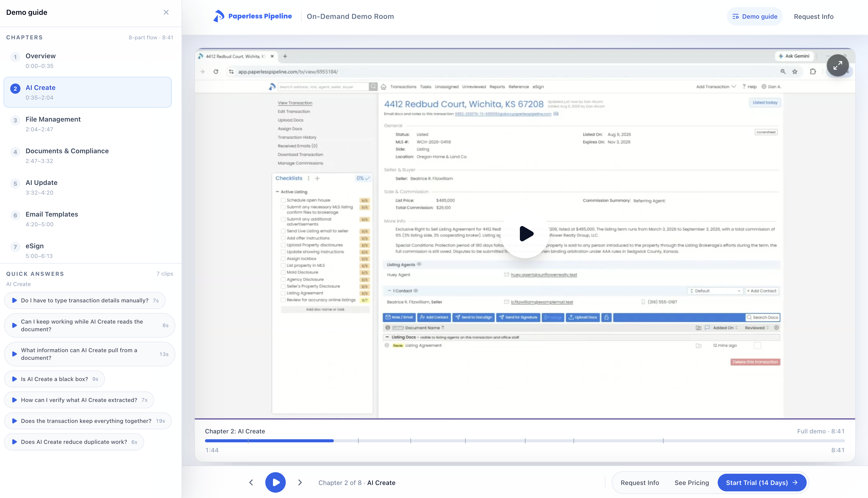The height and width of the screenshot is (498, 868).
Task: Check the 'Listing Agreement' checklist task
Action: 283,293
